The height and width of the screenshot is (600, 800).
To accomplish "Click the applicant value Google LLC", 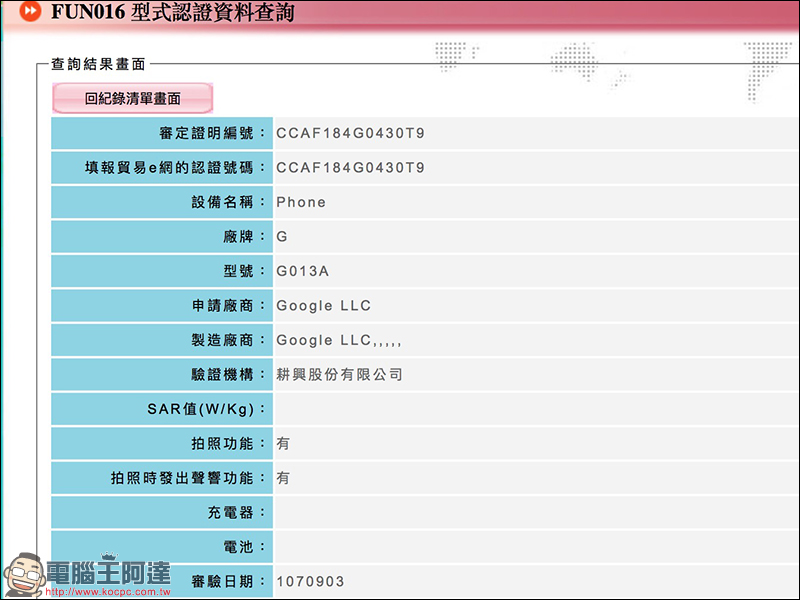I will click(323, 306).
